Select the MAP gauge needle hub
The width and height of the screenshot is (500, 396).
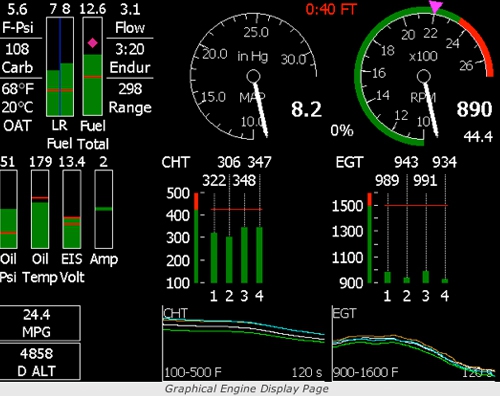click(253, 76)
